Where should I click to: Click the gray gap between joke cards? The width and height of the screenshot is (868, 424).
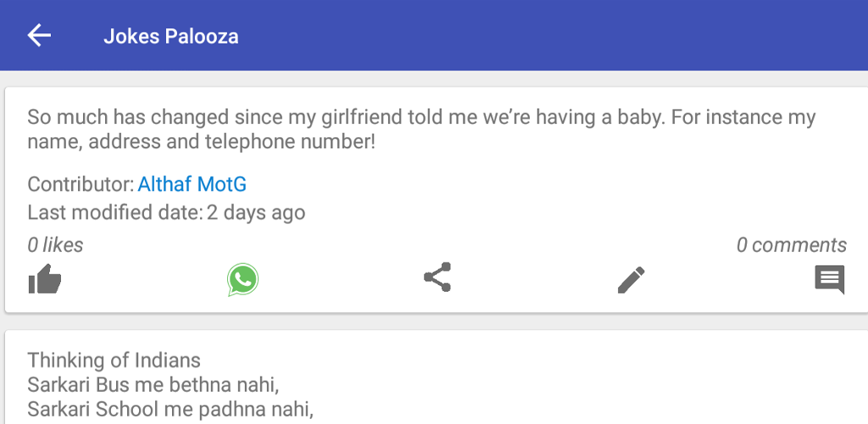pyautogui.click(x=434, y=321)
